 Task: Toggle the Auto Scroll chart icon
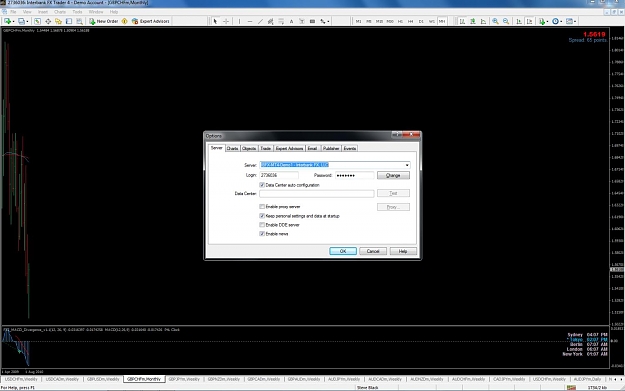519,21
